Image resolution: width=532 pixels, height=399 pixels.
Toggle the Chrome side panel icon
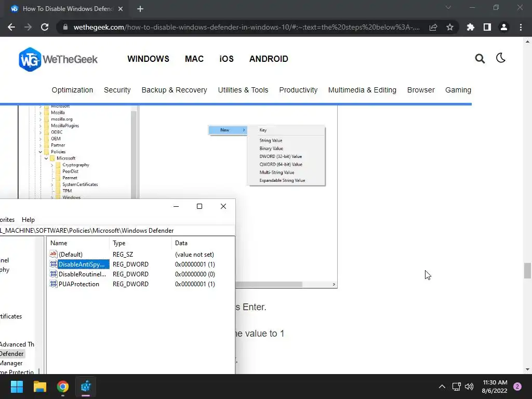point(487,27)
